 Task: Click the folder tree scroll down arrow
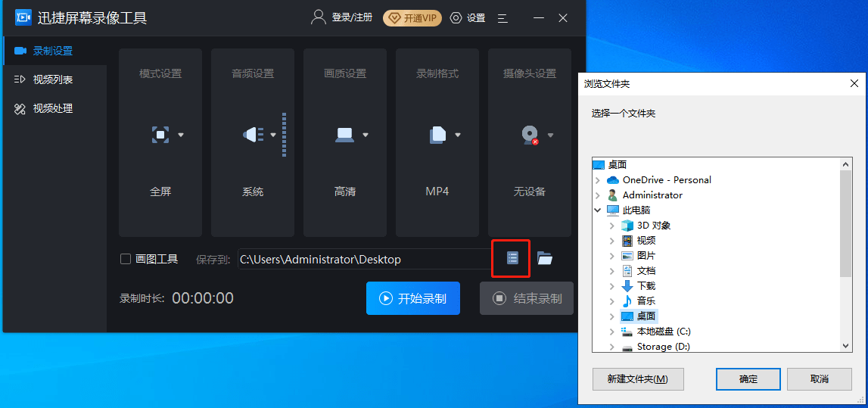(845, 345)
